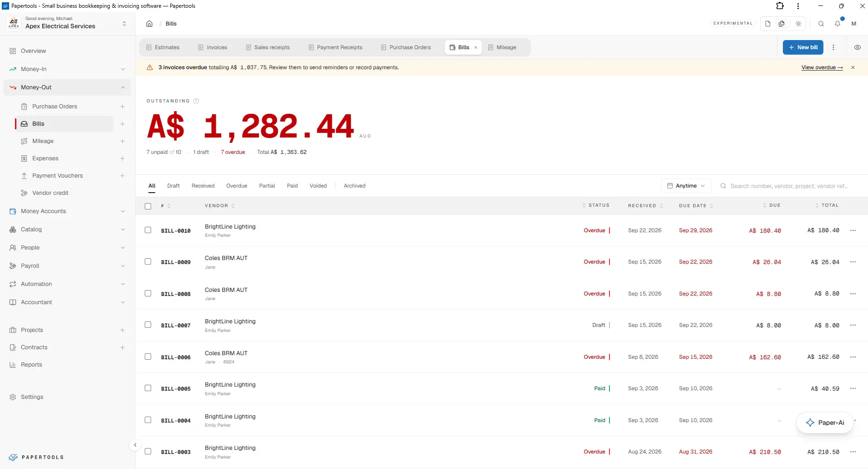Click the bills search field
Image resolution: width=868 pixels, height=469 pixels.
click(788, 186)
